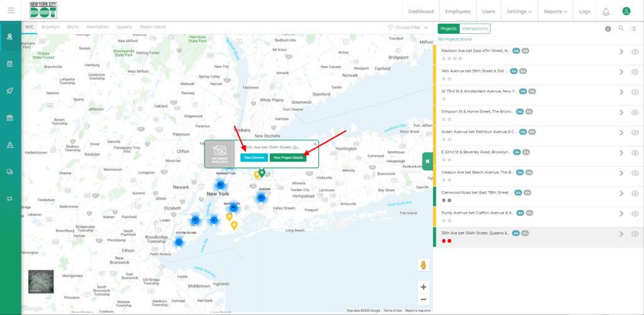Select the traffic cone icon in sidebar
The image size is (644, 315).
pos(10,145)
